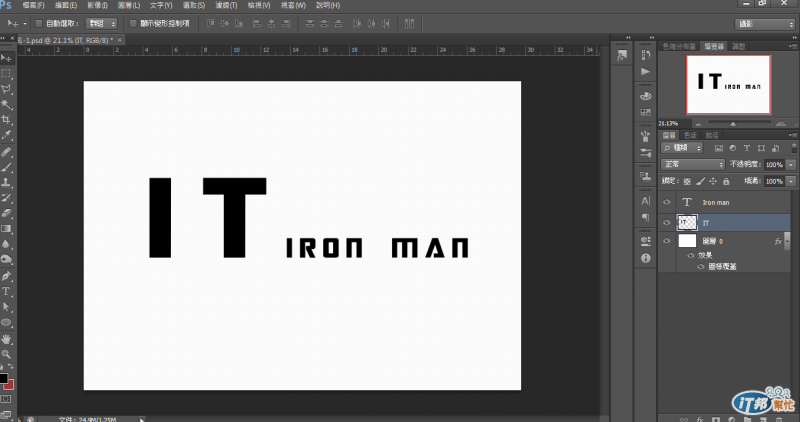Select the Rectangular Marquee tool

(6, 73)
